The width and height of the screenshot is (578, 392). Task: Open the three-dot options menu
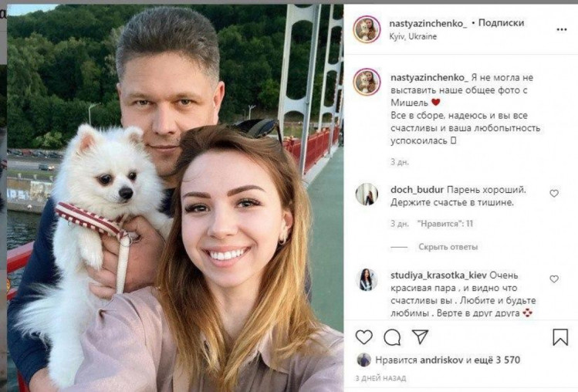coord(562,29)
